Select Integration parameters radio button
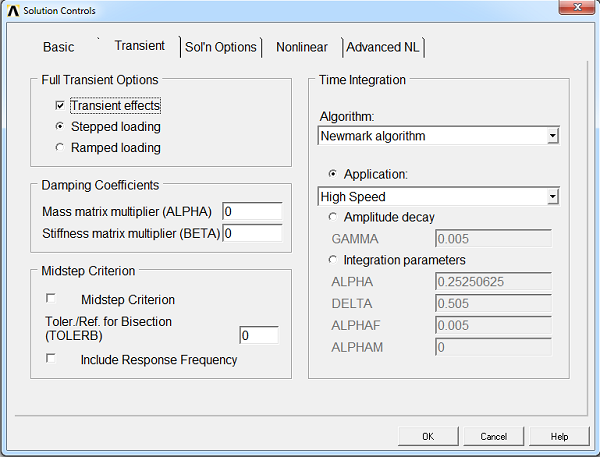600x457 pixels. (333, 260)
